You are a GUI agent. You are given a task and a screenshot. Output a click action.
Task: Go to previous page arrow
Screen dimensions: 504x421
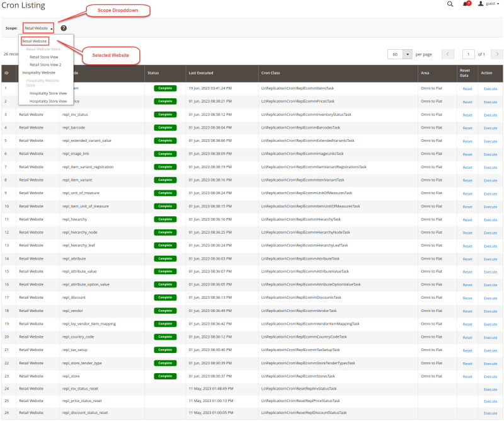pyautogui.click(x=448, y=54)
